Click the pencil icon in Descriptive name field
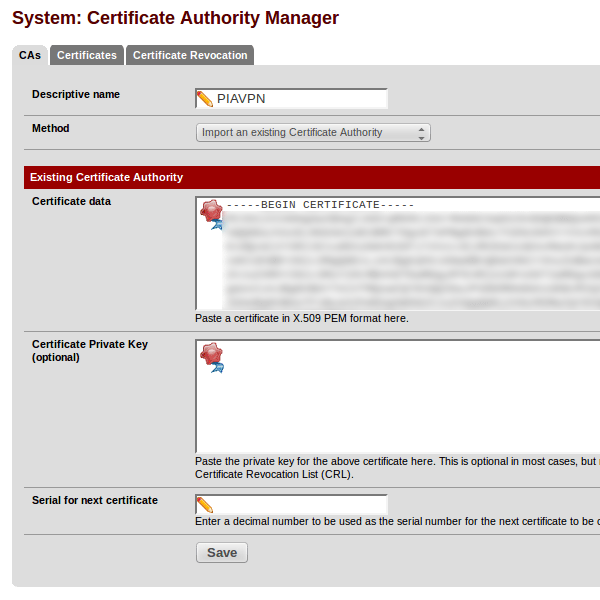Viewport: 600px width, 600px height. [x=204, y=99]
